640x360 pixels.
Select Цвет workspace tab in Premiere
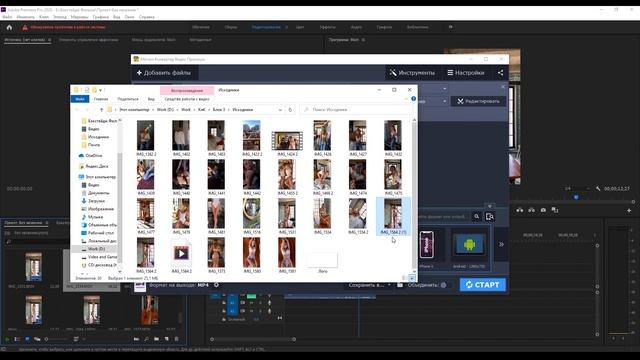pos(300,27)
